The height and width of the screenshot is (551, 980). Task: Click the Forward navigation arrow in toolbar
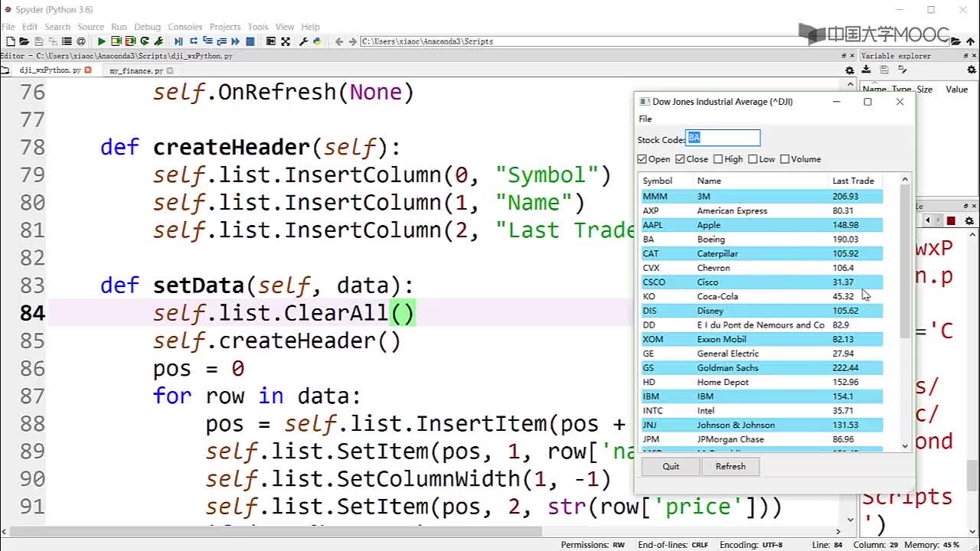[x=353, y=41]
